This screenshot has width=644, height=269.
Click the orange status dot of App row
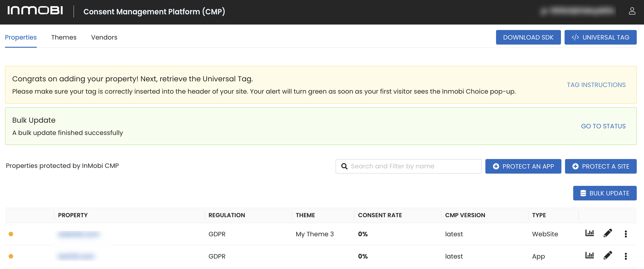(11, 256)
